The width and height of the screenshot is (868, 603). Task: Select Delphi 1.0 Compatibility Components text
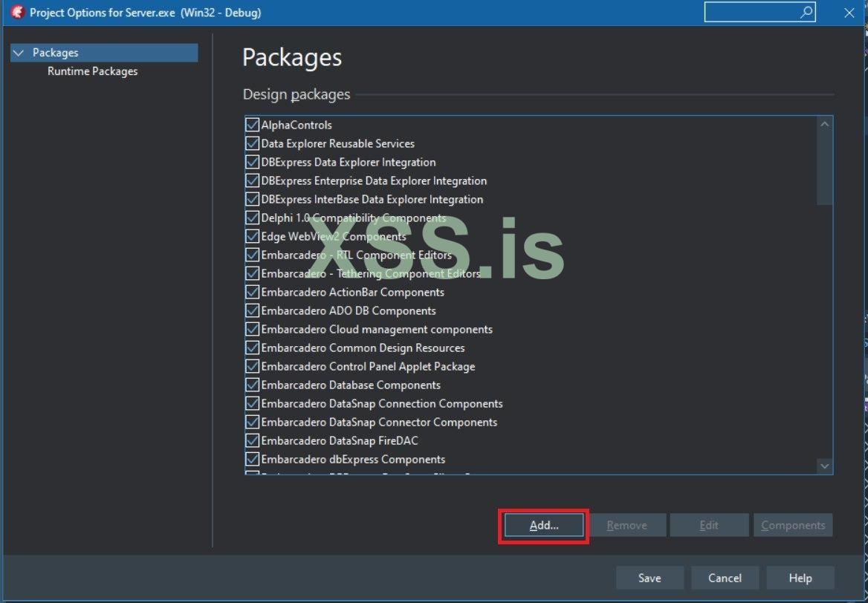pos(354,218)
